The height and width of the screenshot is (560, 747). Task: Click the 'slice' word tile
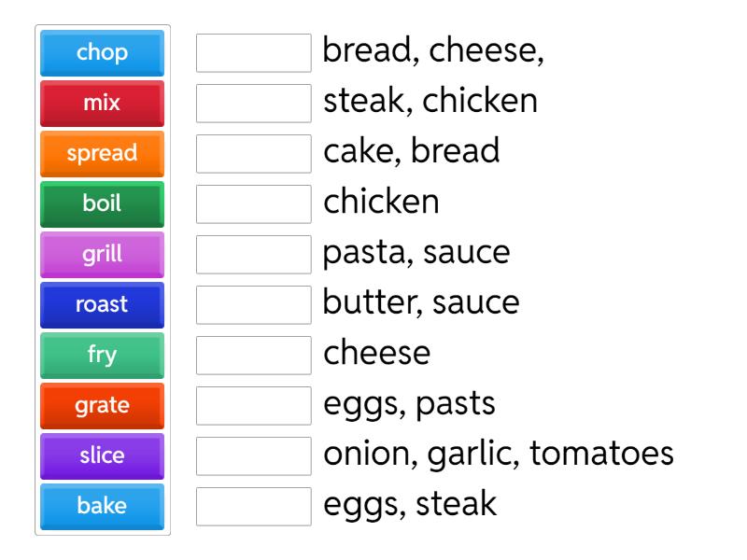point(101,455)
